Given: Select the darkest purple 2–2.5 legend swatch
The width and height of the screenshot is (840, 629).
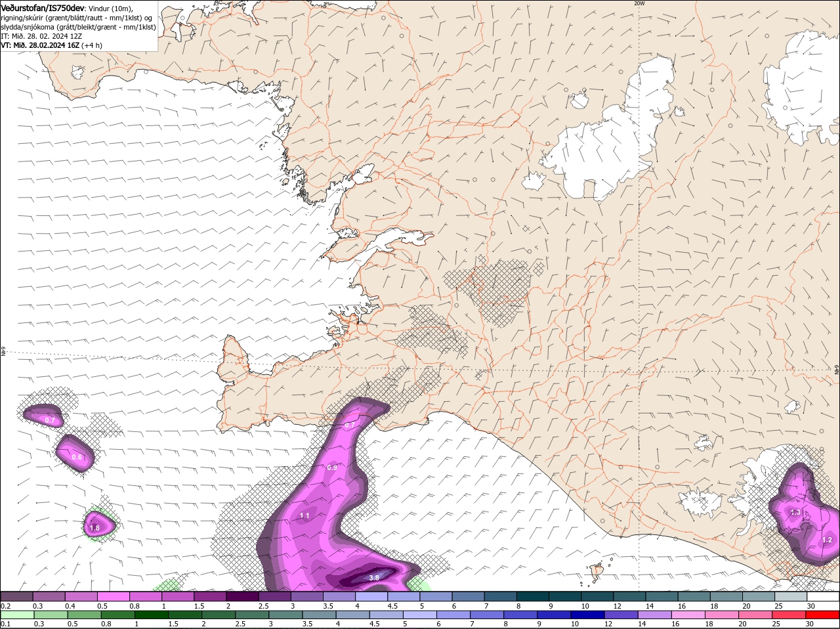Looking at the screenshot, I should pyautogui.click(x=242, y=596).
